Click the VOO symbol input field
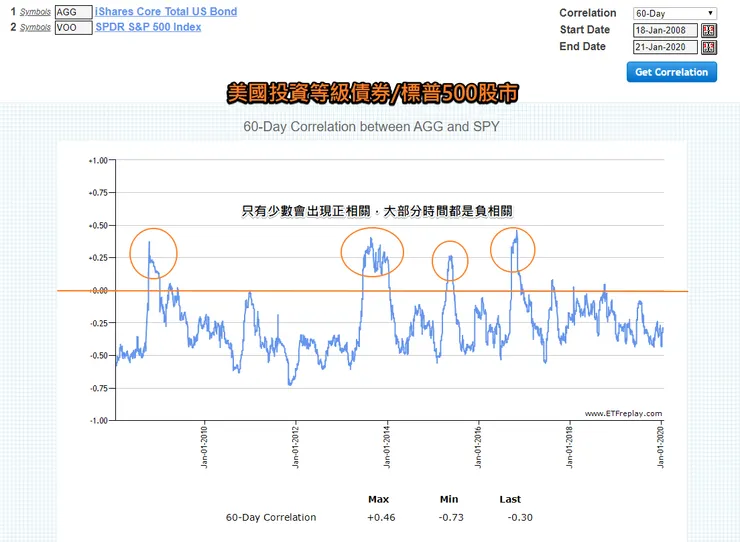 tap(74, 27)
